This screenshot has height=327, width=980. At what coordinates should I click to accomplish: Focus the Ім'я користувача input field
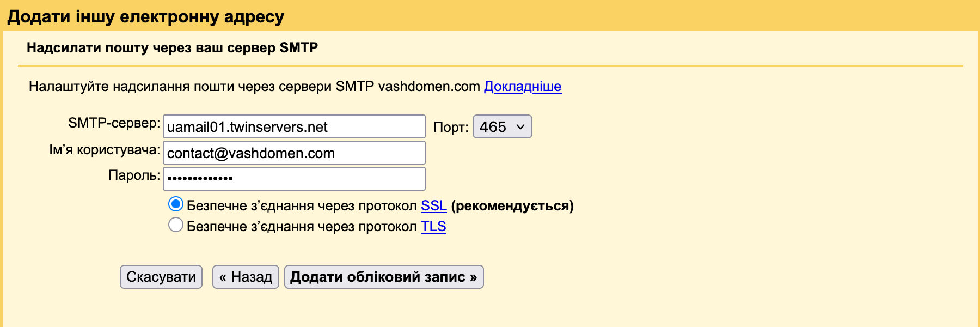coord(294,153)
